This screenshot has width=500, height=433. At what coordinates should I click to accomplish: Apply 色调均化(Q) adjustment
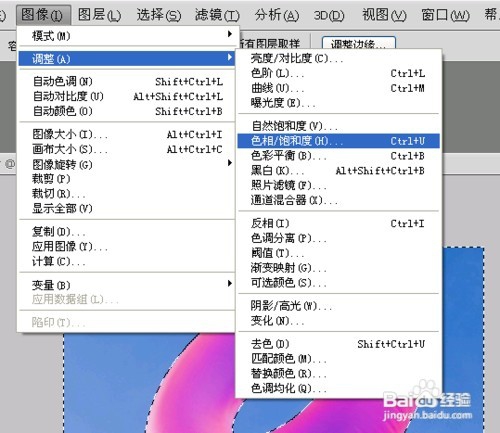coord(339,388)
